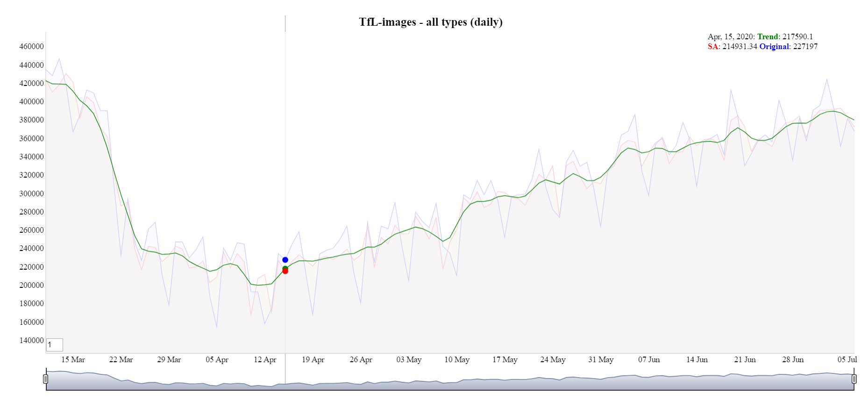The width and height of the screenshot is (868, 408).
Task: Click the range selector mini chart area
Action: (450, 380)
